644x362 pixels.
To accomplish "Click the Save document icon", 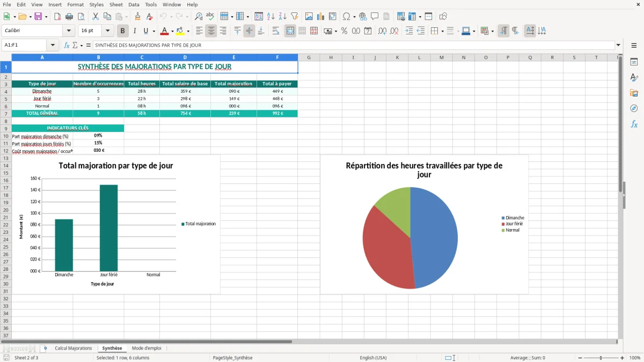I will click(x=38, y=17).
